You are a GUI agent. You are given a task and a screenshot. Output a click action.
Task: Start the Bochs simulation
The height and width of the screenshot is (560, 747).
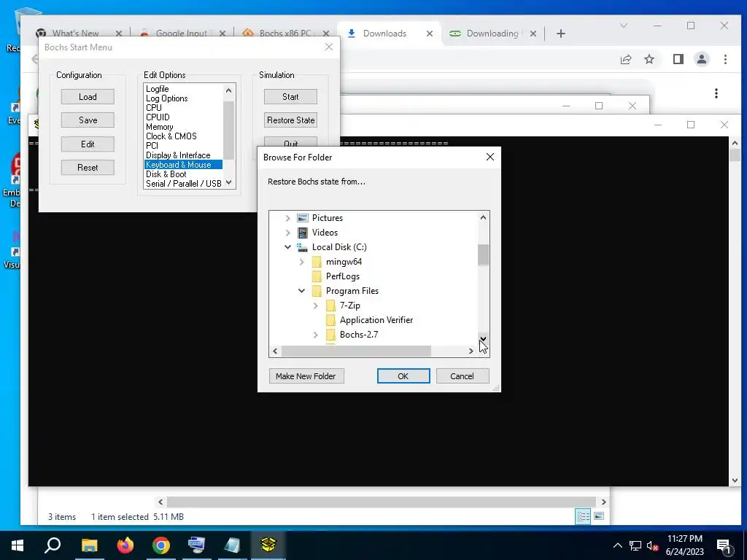click(290, 97)
